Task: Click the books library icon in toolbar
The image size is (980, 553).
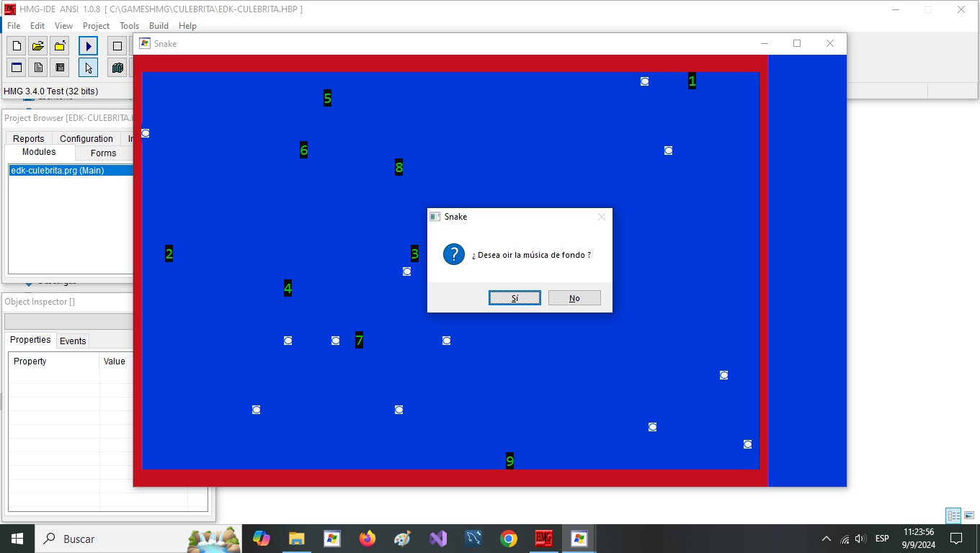Action: pyautogui.click(x=117, y=68)
